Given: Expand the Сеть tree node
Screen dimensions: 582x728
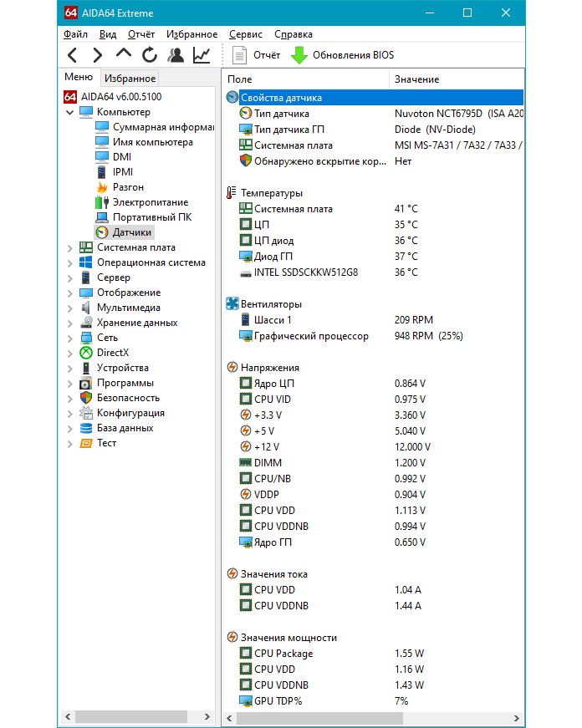Looking at the screenshot, I should click(x=69, y=339).
